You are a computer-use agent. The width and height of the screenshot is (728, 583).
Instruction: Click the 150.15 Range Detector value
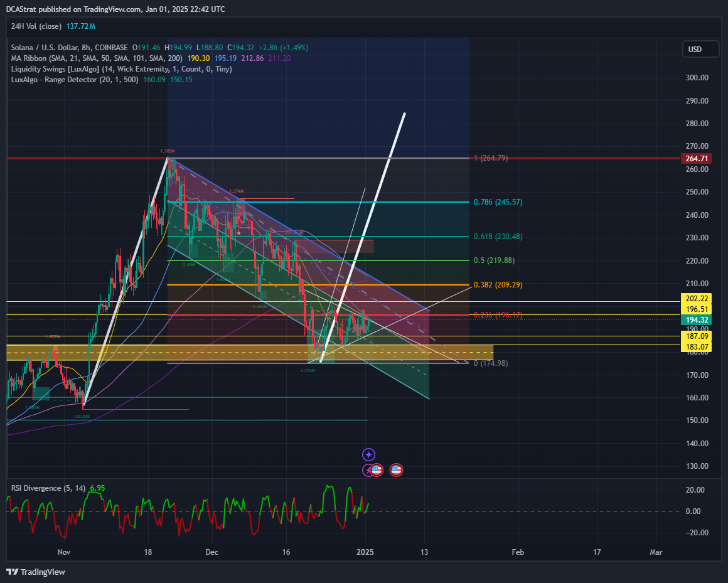181,79
